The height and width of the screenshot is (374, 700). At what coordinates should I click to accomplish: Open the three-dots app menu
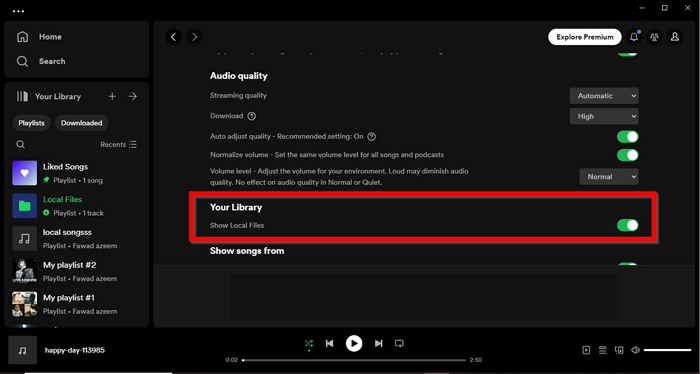coord(18,11)
